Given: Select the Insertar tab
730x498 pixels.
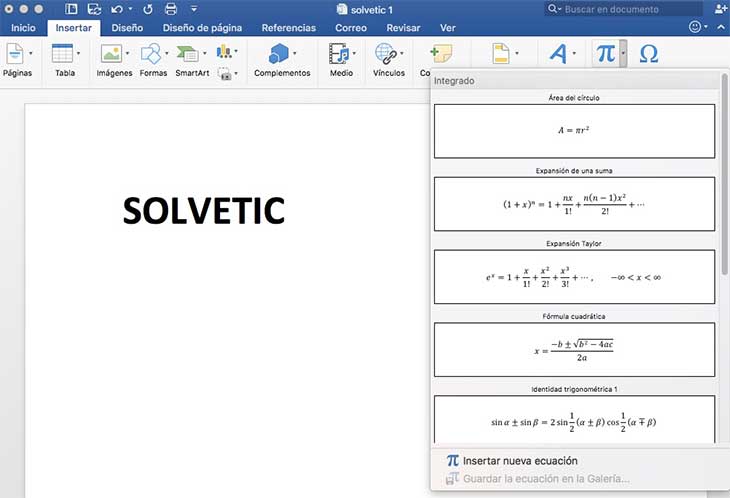Looking at the screenshot, I should [74, 28].
